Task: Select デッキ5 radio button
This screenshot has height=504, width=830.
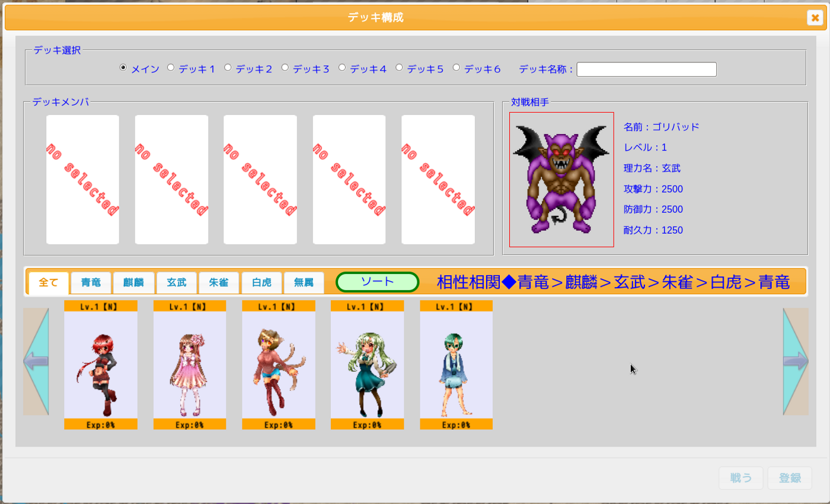Action: [399, 68]
